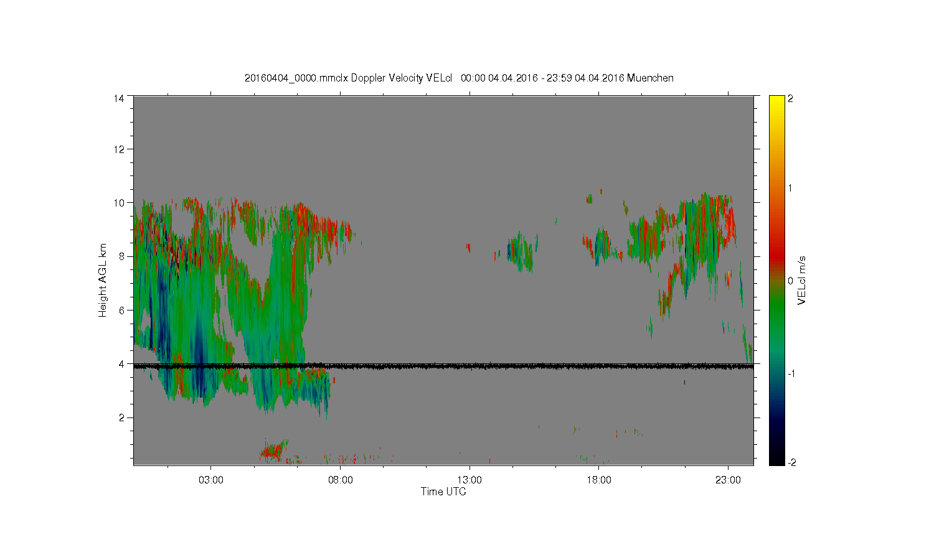Click the 08:00 time tick label
The image size is (934, 560).
click(340, 480)
